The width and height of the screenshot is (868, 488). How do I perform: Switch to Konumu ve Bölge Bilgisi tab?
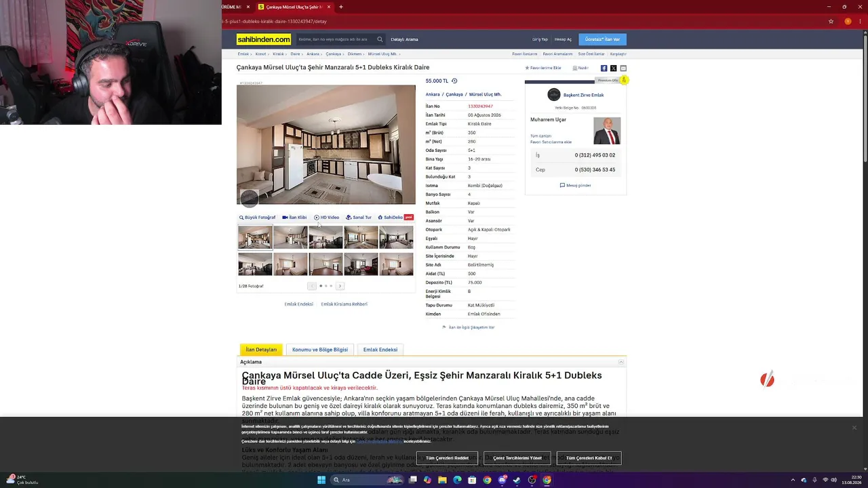click(x=320, y=350)
